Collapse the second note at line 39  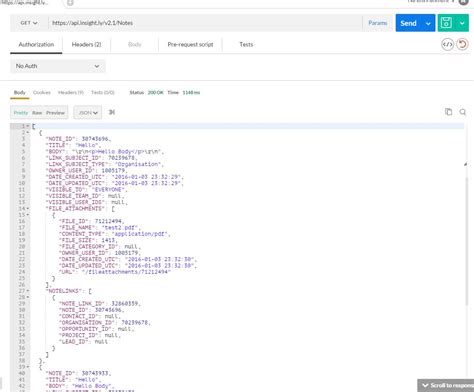28,367
